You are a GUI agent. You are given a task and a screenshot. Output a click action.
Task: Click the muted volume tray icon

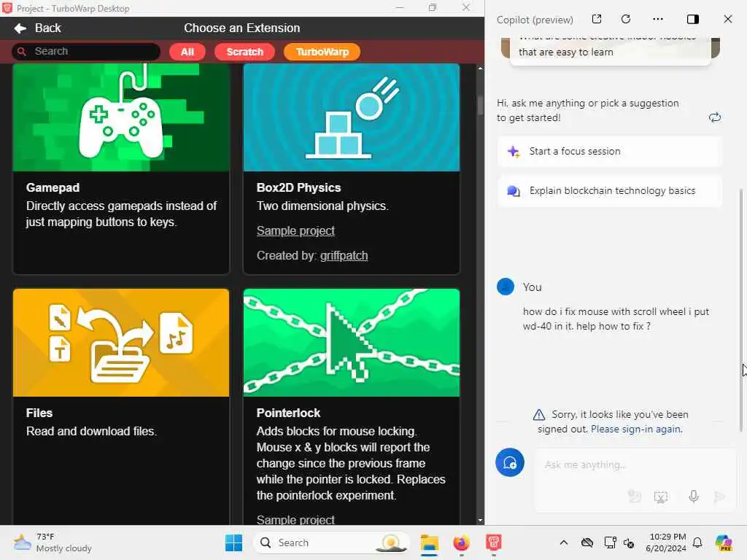coord(629,543)
